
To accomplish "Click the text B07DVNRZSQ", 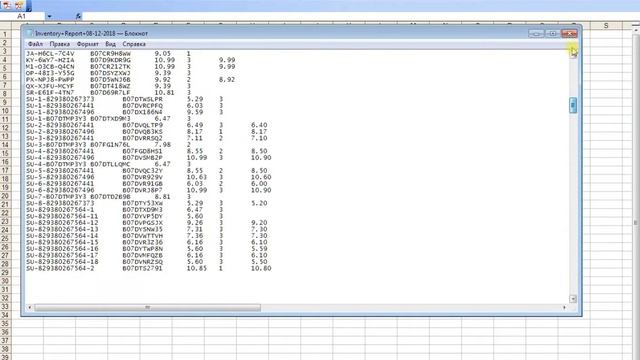I will (143, 262).
